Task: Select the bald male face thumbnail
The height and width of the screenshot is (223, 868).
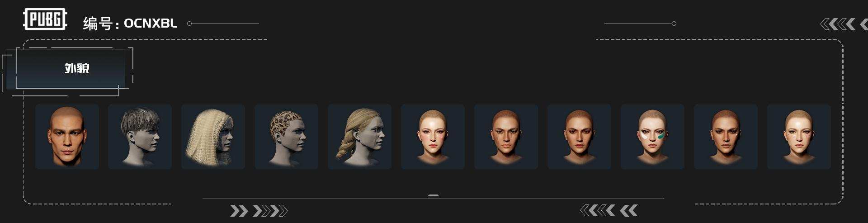Action: point(67,137)
